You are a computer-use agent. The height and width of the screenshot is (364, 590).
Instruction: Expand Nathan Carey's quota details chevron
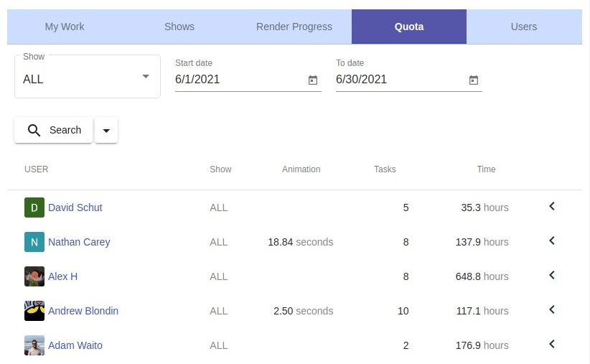pyautogui.click(x=552, y=241)
